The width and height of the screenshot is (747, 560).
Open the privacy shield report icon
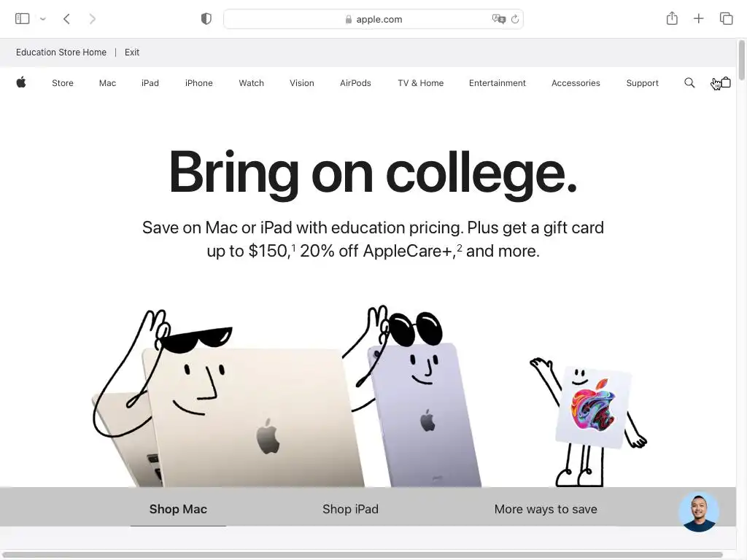pyautogui.click(x=206, y=19)
